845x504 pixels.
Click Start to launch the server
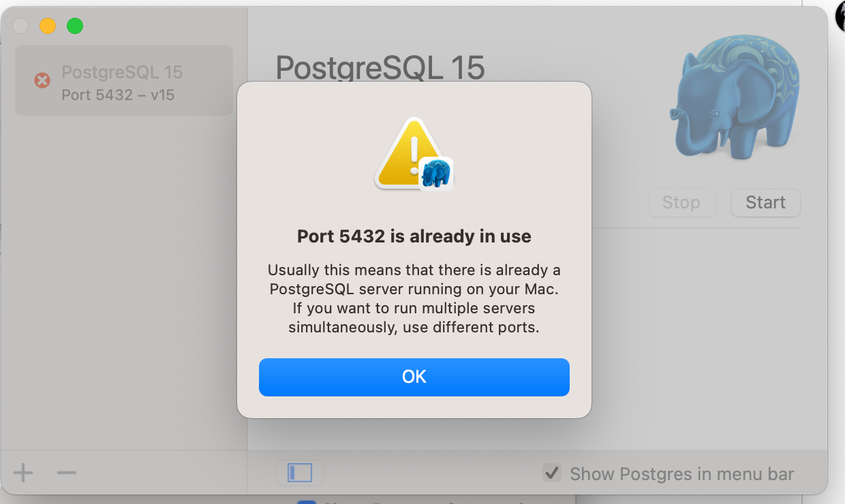(x=765, y=202)
